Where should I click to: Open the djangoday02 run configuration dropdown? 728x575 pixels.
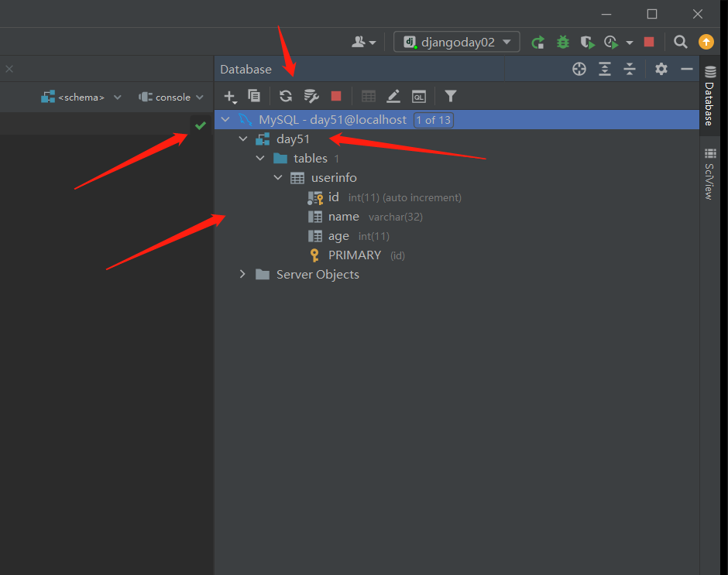[457, 43]
